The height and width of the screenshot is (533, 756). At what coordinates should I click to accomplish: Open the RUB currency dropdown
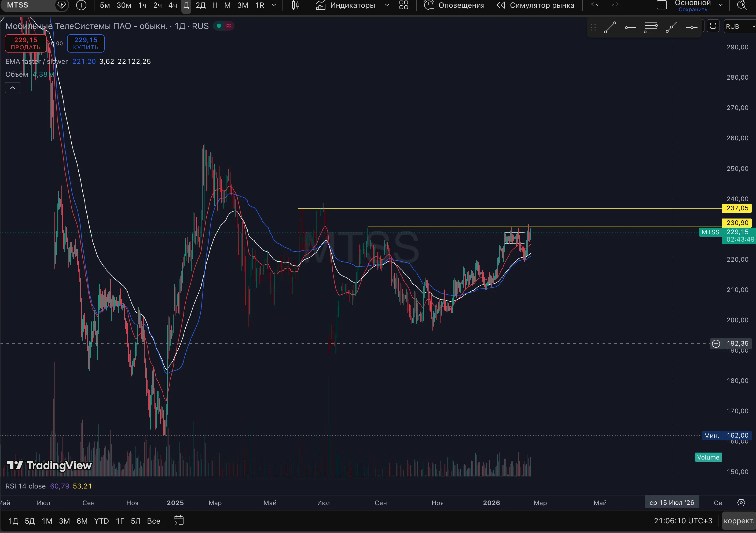tap(740, 26)
